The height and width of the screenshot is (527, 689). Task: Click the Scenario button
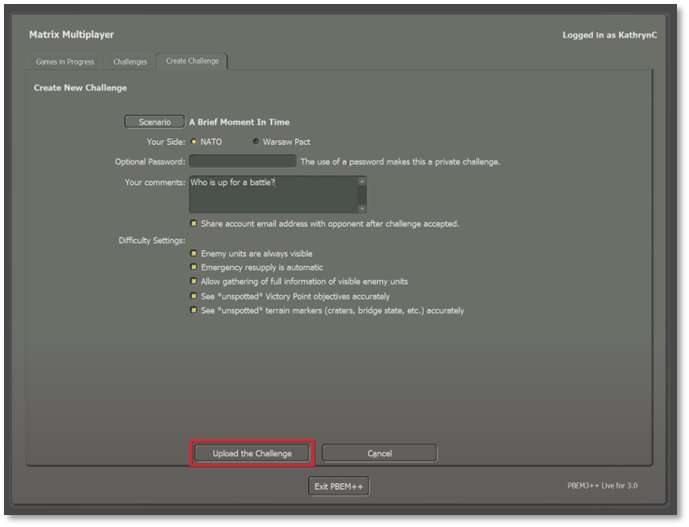point(154,122)
